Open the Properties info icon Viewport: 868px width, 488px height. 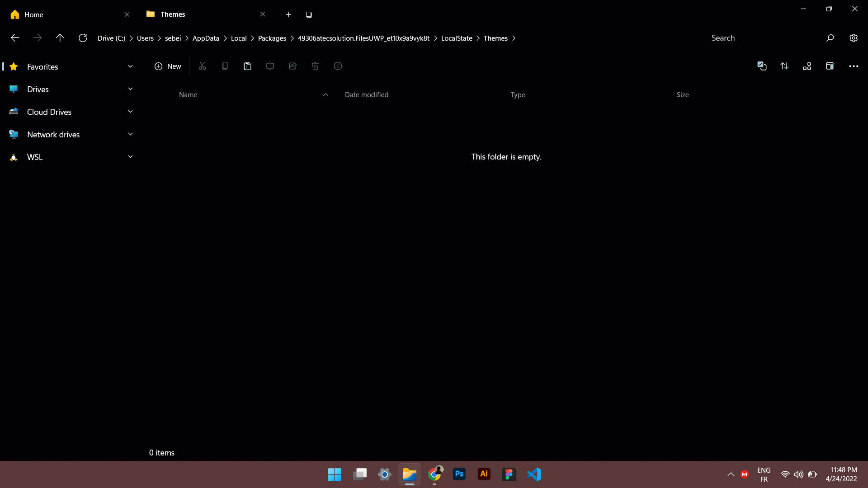coord(338,66)
